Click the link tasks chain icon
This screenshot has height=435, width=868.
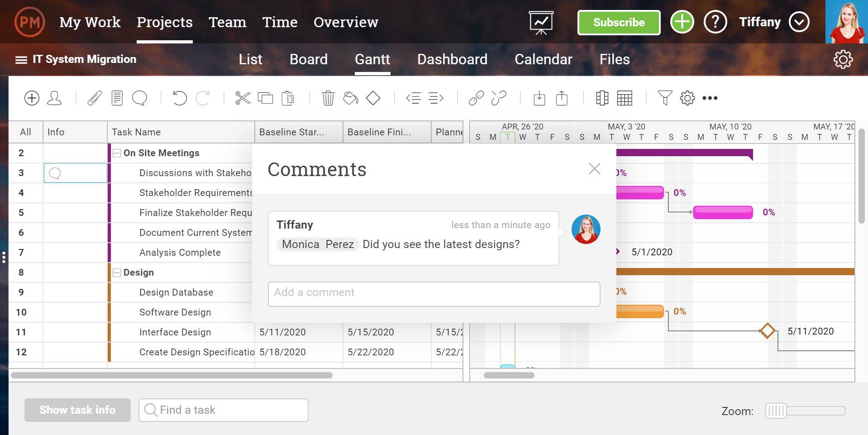click(x=476, y=98)
